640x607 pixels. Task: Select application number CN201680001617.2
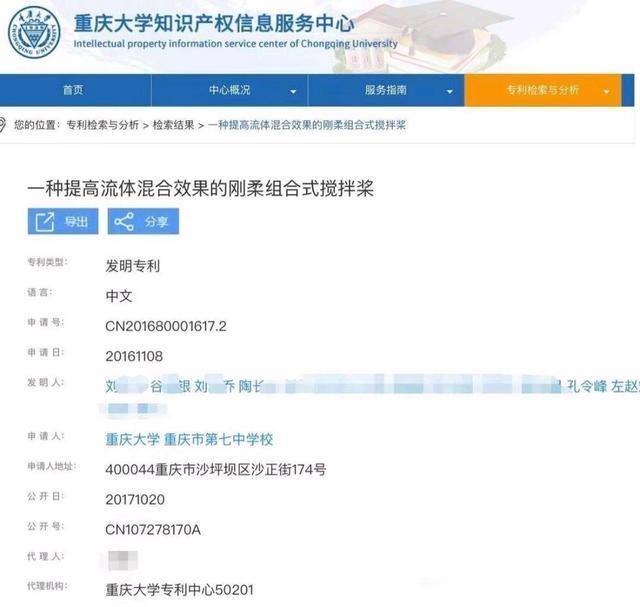click(x=166, y=326)
